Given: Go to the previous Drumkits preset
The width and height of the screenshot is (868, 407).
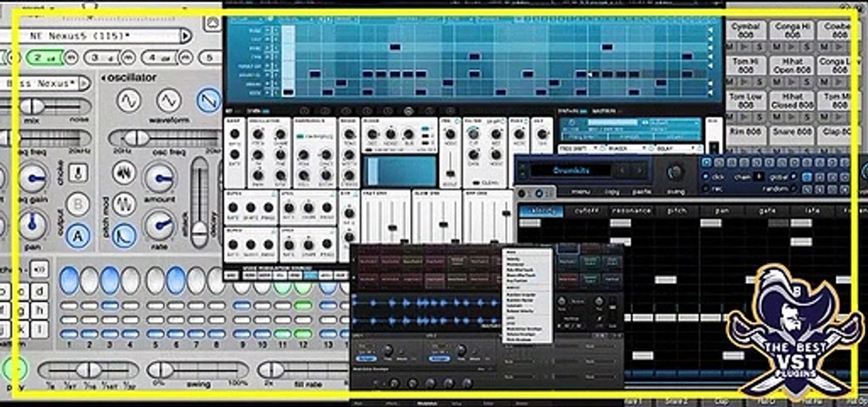Looking at the screenshot, I should 623,170.
